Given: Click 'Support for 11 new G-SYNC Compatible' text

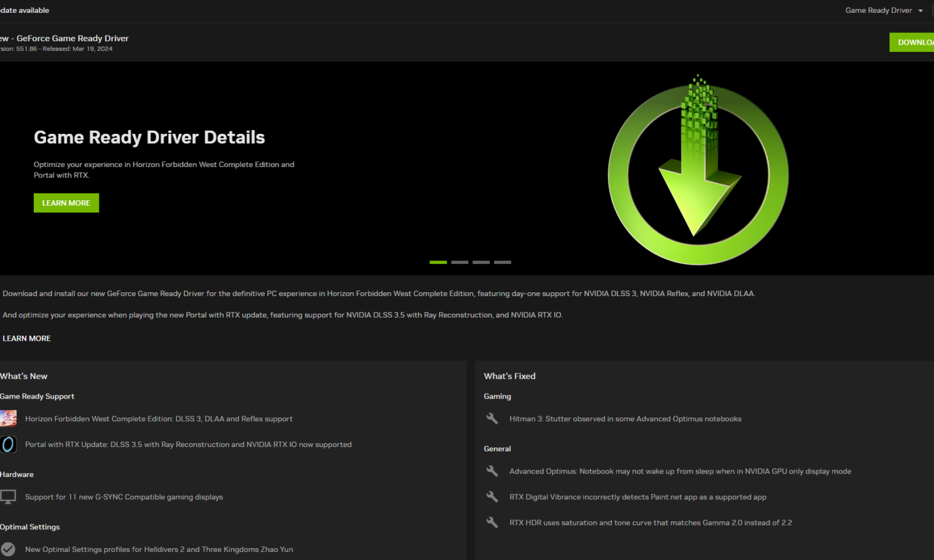Looking at the screenshot, I should pos(124,497).
